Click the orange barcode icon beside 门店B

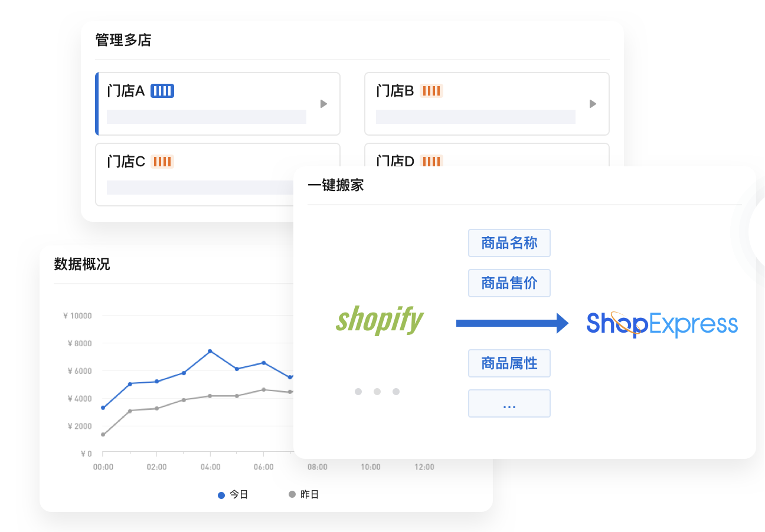tap(431, 91)
